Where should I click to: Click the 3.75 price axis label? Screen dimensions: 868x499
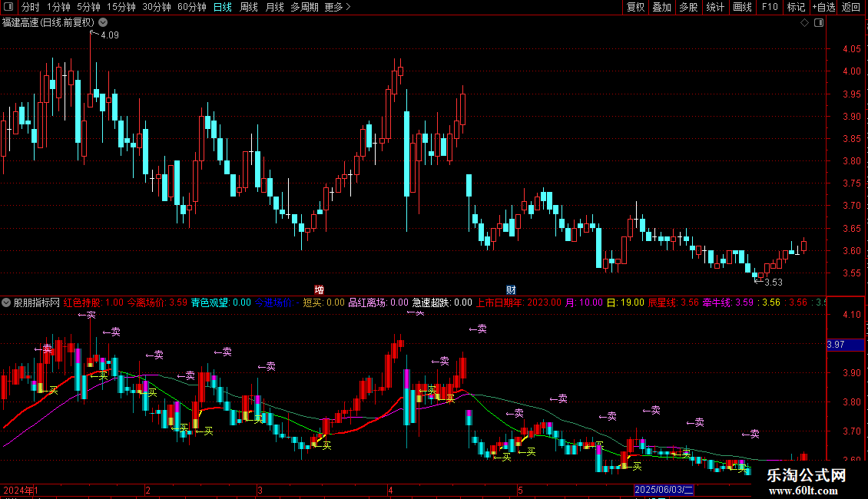[x=851, y=183]
